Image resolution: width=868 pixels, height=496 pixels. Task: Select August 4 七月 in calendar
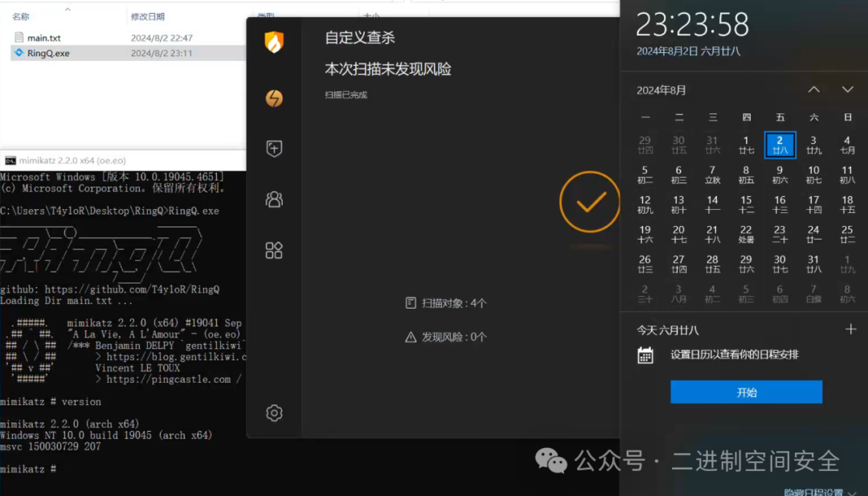coord(847,145)
